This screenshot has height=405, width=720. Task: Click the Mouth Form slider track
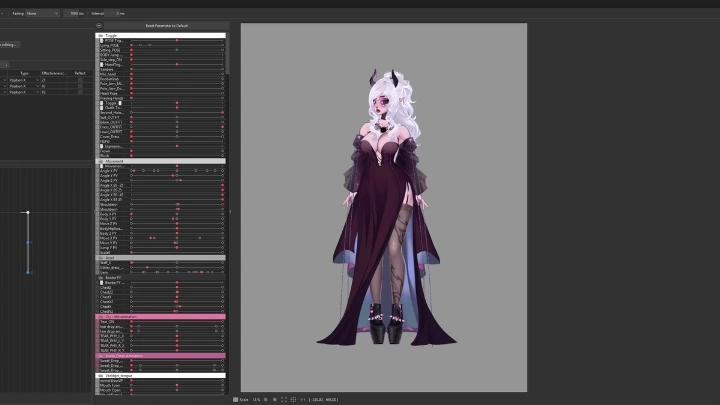pos(177,385)
